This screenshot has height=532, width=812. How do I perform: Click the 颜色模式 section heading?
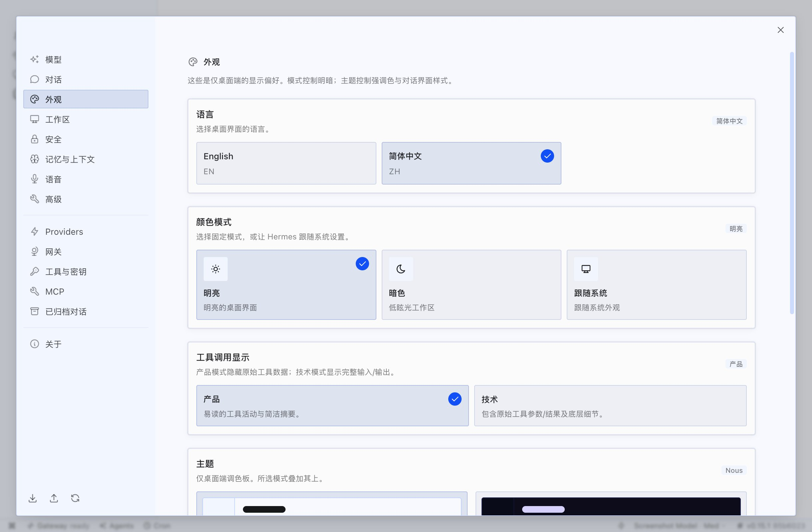point(214,222)
